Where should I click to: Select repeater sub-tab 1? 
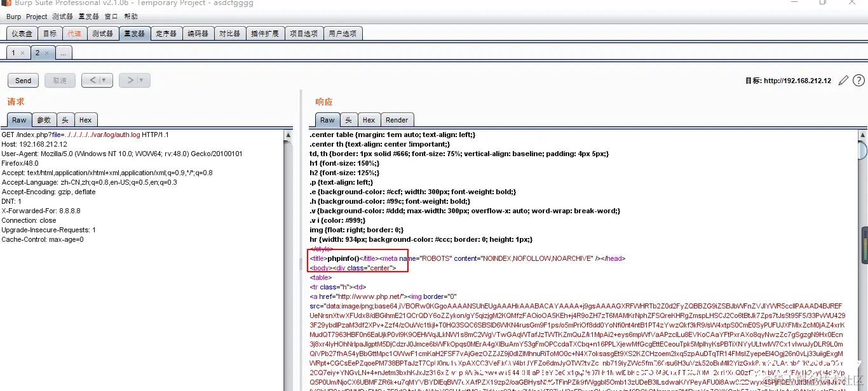13,53
